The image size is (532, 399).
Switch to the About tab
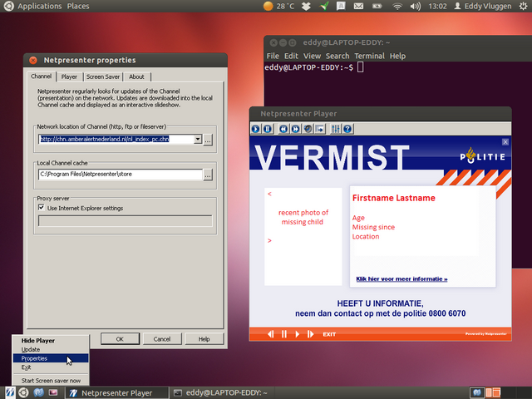click(136, 76)
